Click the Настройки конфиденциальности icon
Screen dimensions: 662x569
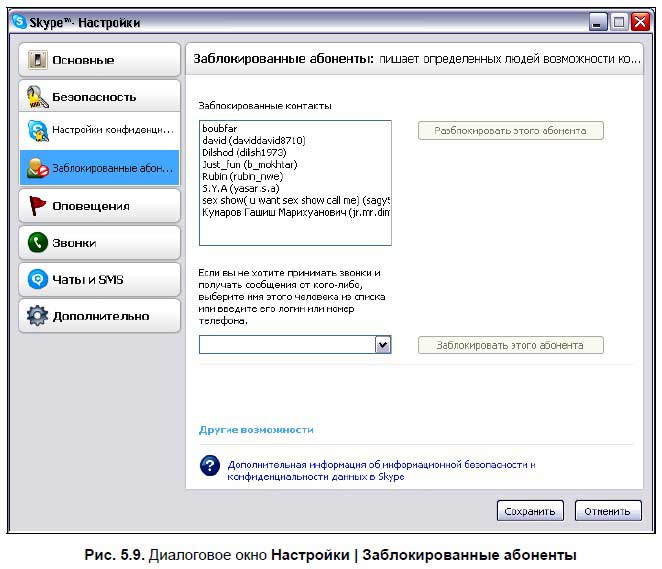pos(38,131)
